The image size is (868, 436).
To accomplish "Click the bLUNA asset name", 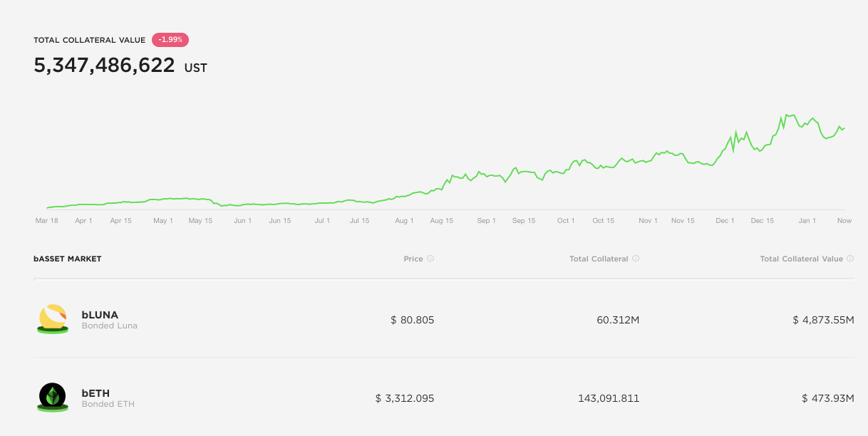I will (x=100, y=314).
